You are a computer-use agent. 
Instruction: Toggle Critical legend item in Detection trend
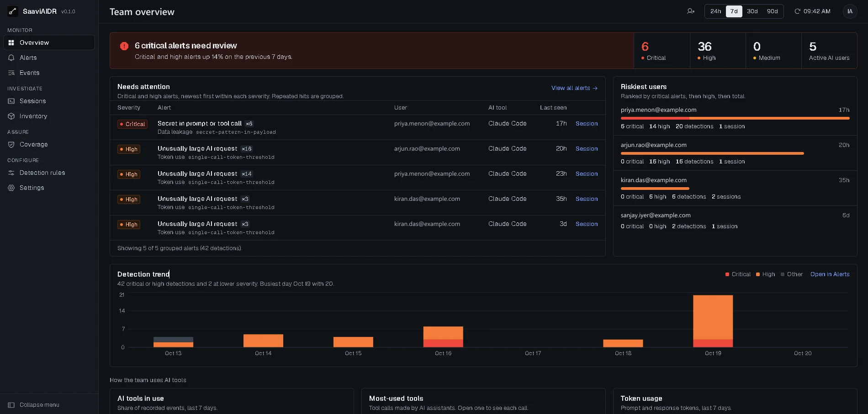738,274
